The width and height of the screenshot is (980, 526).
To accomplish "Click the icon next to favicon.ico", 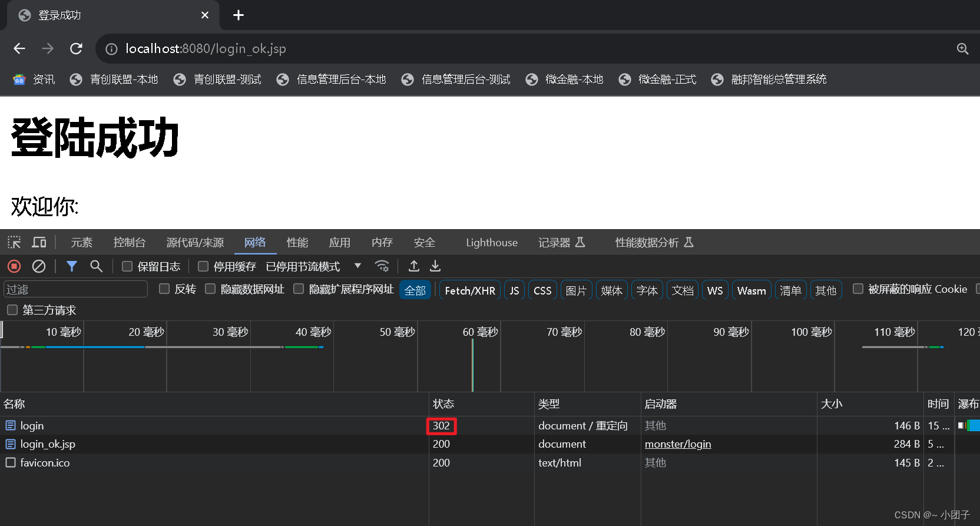I will [11, 462].
